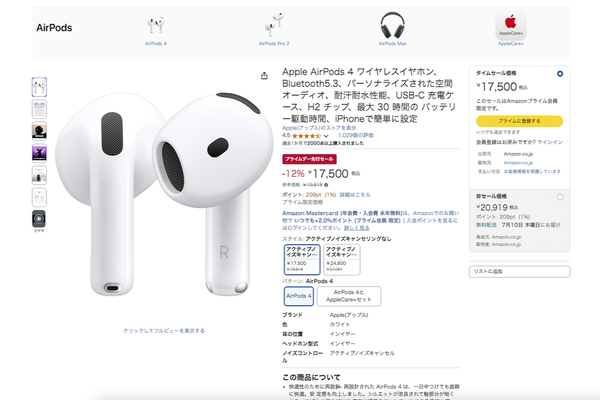Select the time sale price radio button
This screenshot has width=600, height=400.
(560, 73)
